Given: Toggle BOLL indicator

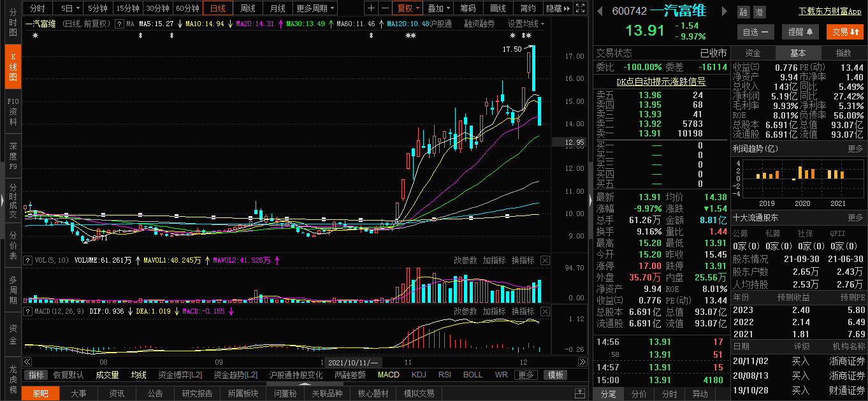Looking at the screenshot, I should (x=473, y=375).
